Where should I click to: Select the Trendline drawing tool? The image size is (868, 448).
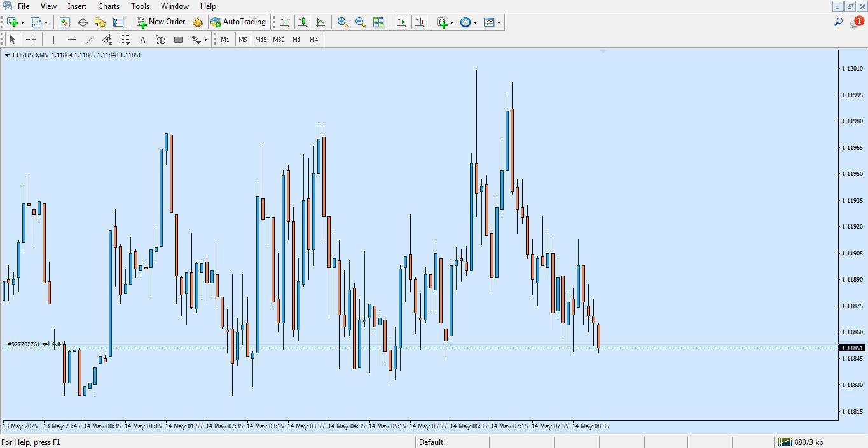coord(90,39)
